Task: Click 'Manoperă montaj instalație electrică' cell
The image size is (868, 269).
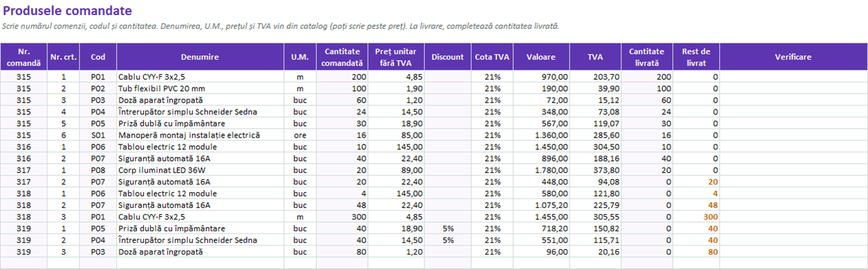Action: (200, 136)
